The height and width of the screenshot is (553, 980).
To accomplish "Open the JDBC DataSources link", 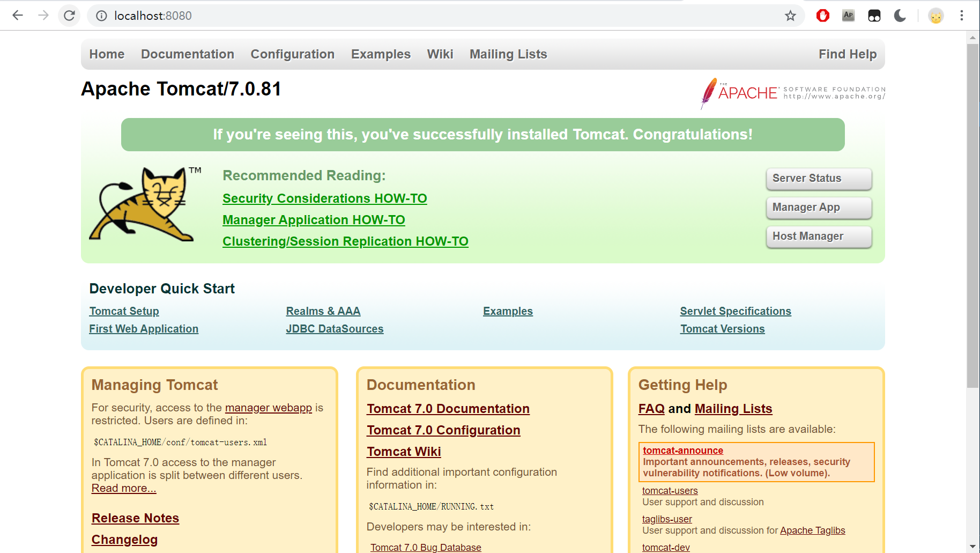I will tap(335, 329).
